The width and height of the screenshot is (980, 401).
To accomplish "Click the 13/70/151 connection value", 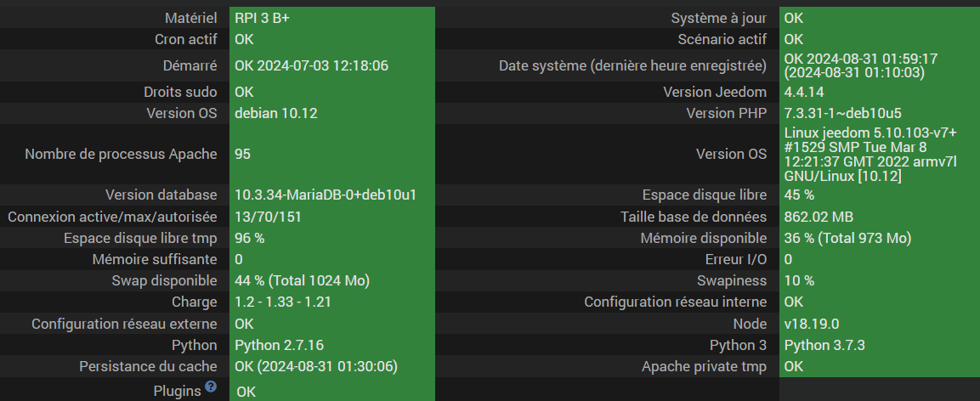I will tap(268, 217).
